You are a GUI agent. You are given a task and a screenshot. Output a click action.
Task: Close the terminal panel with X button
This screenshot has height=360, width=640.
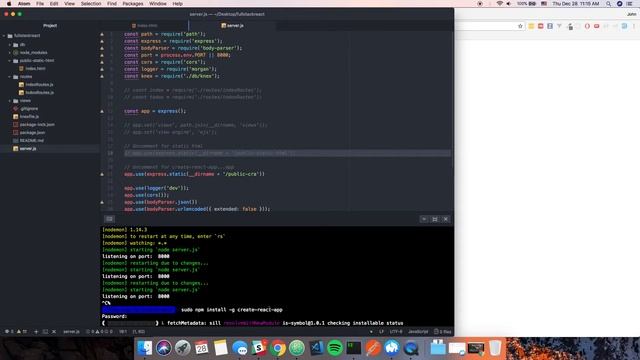[x=446, y=219]
